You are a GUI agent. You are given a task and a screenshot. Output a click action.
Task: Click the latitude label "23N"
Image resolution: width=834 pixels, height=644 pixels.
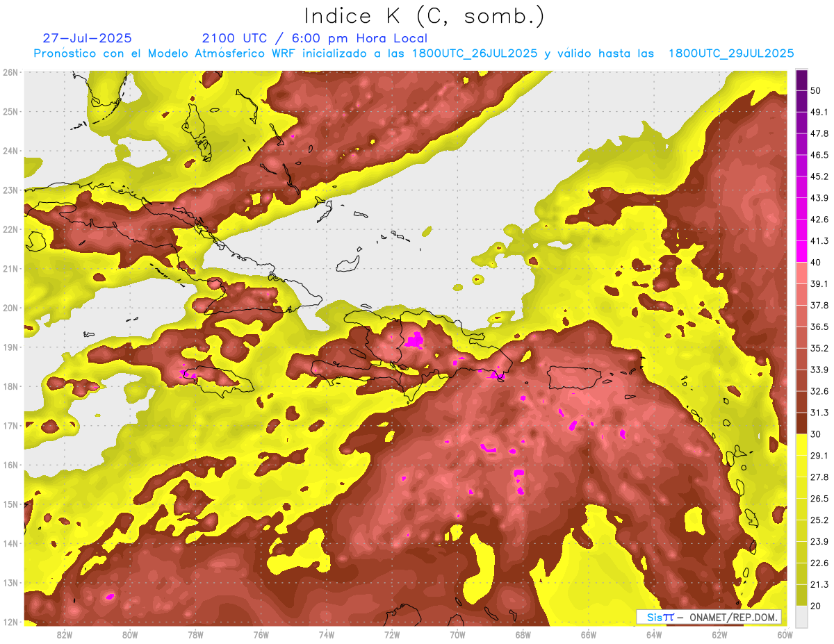[x=10, y=190]
